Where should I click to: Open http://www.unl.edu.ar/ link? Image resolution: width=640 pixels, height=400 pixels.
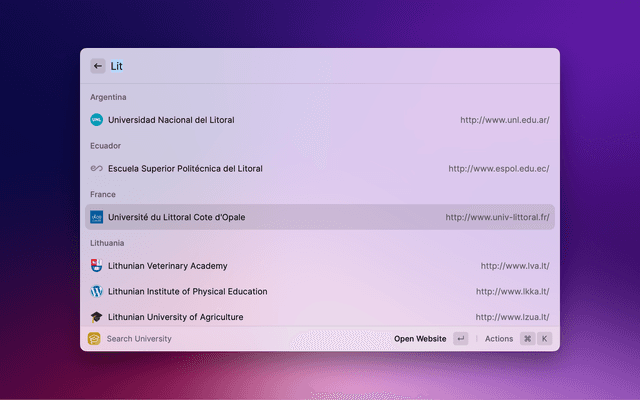(504, 120)
